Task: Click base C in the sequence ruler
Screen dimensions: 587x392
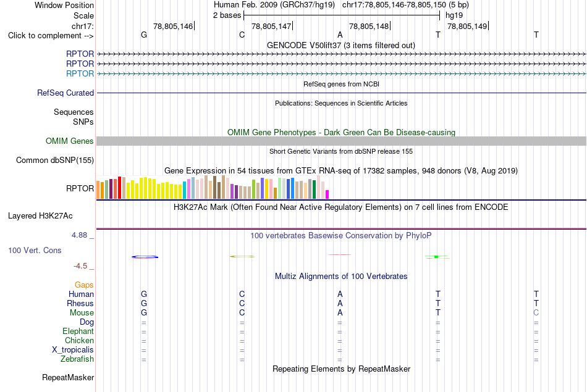Action: [x=242, y=35]
